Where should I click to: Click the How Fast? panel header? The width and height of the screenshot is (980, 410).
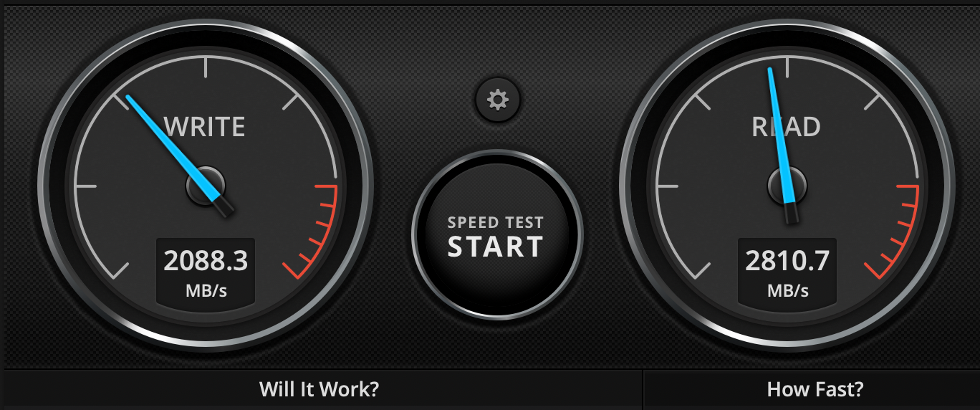pyautogui.click(x=815, y=389)
